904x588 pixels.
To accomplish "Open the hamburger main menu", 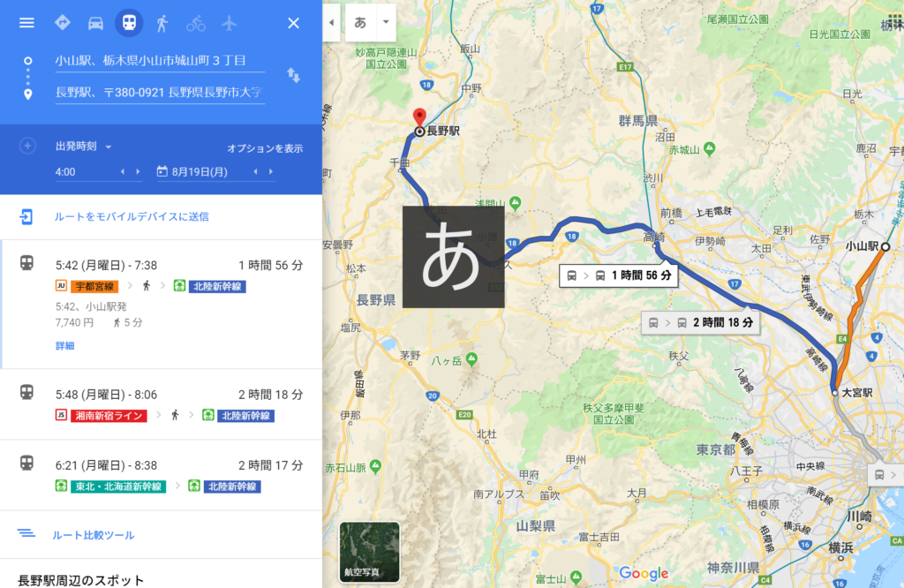I will click(26, 23).
